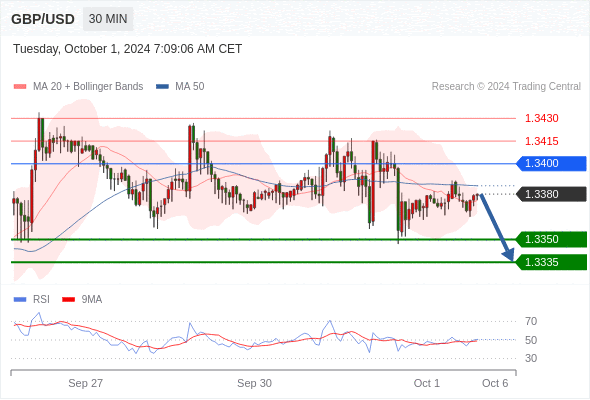Click the RSI 50 level label
This screenshot has width=590, height=400.
tap(531, 340)
